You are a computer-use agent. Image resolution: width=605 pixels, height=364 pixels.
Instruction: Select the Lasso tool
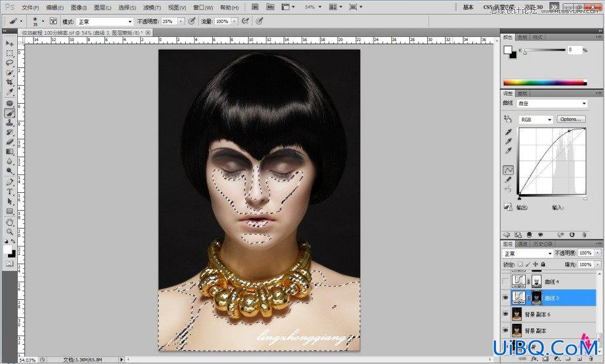click(10, 63)
